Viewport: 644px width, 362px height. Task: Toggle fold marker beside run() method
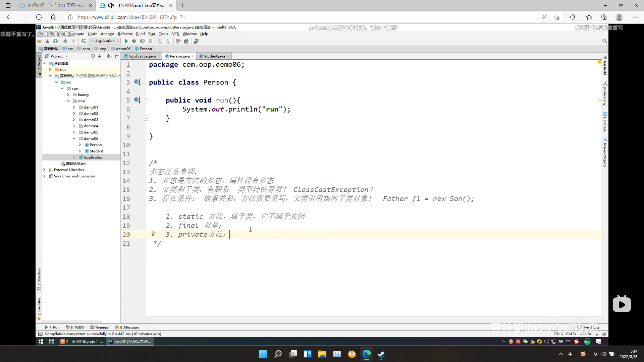click(x=146, y=101)
